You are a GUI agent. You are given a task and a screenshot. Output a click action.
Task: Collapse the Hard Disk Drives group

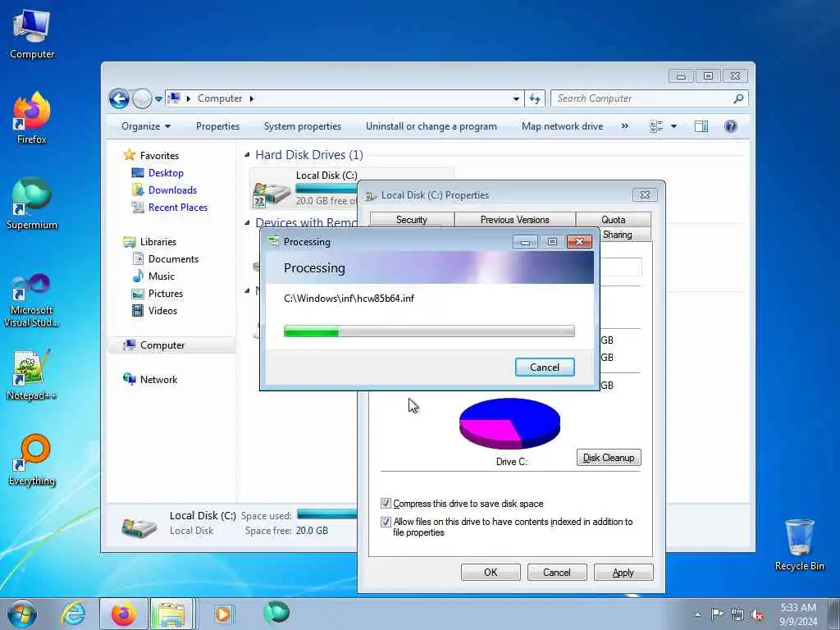pos(247,155)
